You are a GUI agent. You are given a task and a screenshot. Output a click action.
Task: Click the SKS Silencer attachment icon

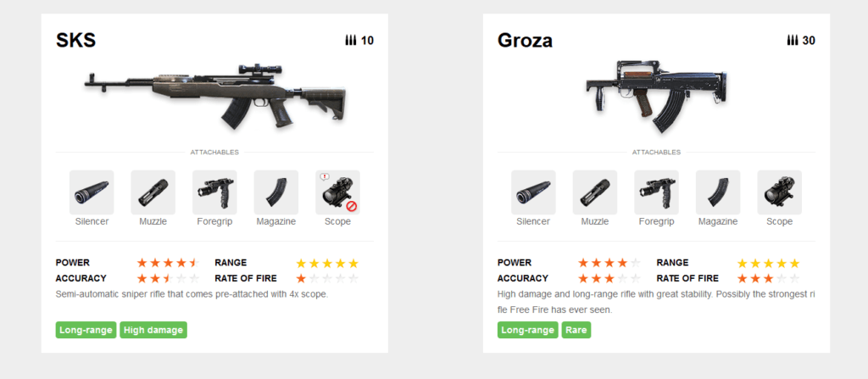(x=91, y=192)
